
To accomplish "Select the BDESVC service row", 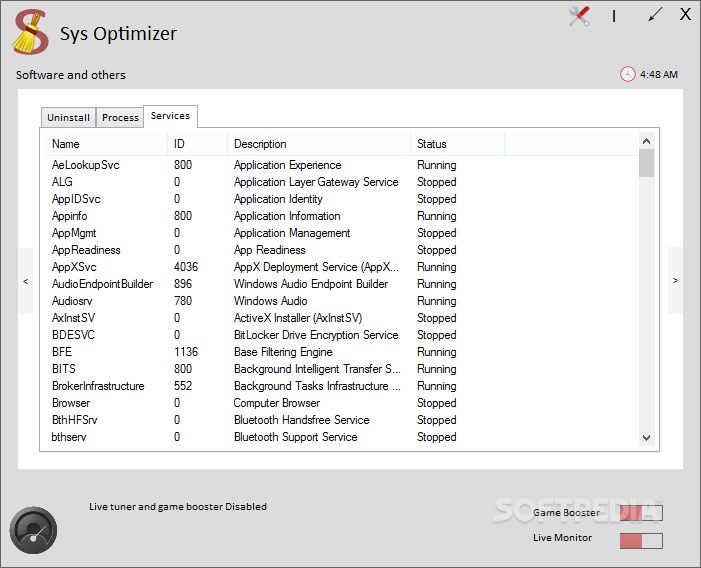I will point(342,335).
